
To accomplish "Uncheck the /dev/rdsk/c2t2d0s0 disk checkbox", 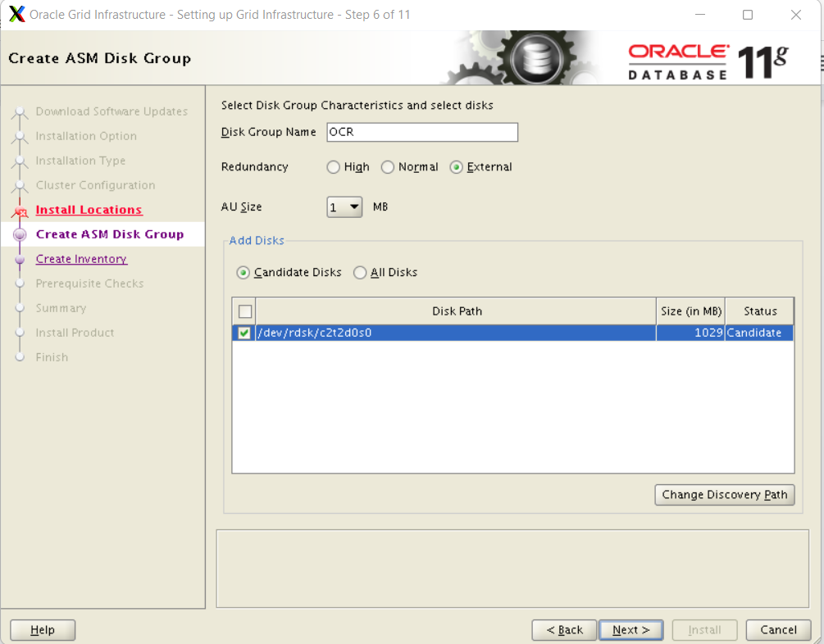I will [x=244, y=333].
